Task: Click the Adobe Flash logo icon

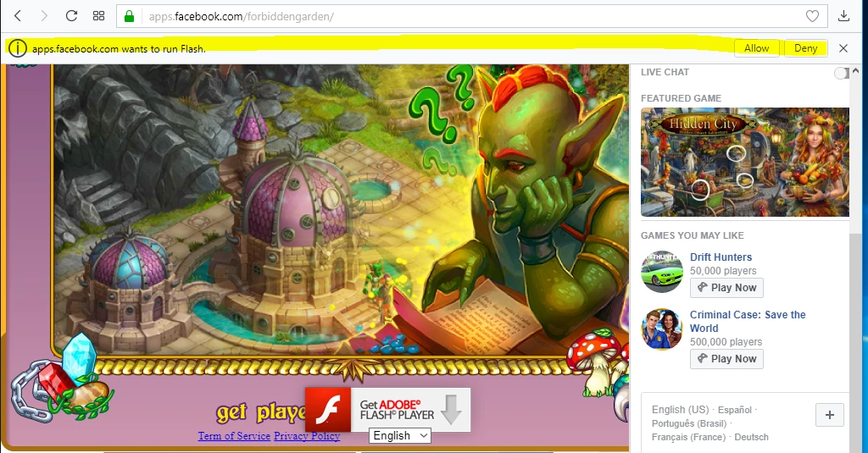Action: 328,410
